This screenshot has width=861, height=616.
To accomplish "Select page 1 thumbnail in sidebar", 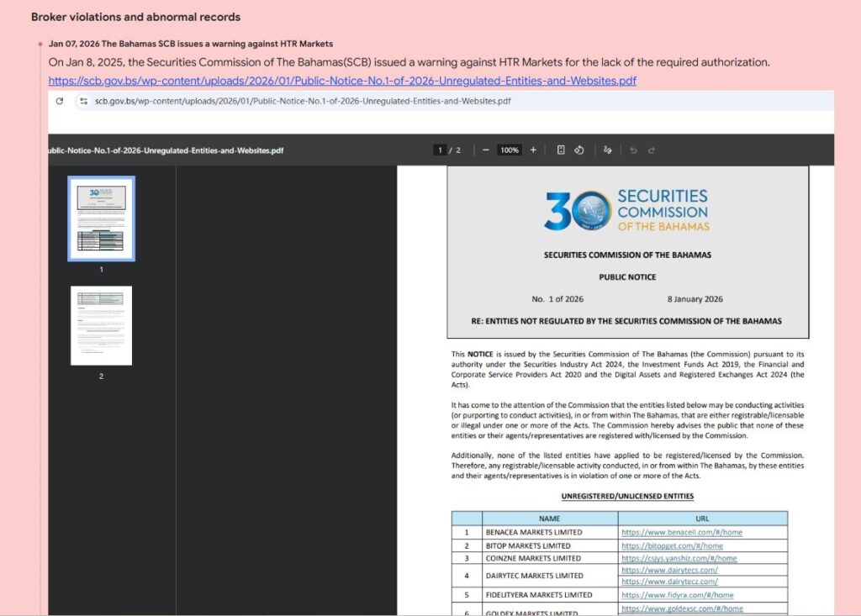I will pyautogui.click(x=101, y=218).
